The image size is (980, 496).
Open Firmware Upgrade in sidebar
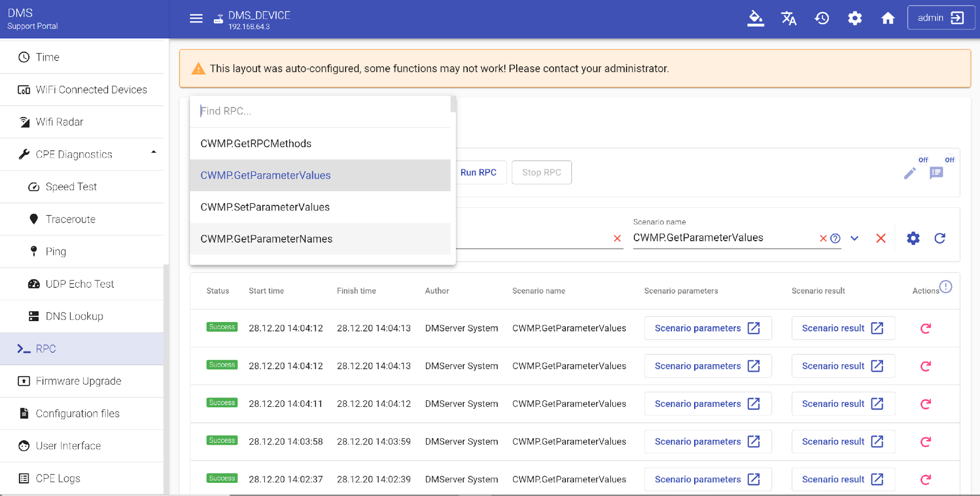click(x=78, y=381)
